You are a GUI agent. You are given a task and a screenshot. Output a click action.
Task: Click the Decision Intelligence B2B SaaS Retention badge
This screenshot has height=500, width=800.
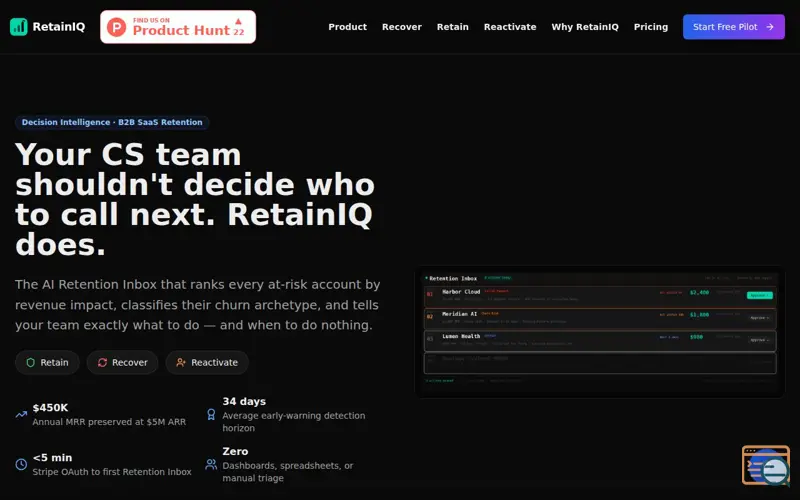(112, 122)
